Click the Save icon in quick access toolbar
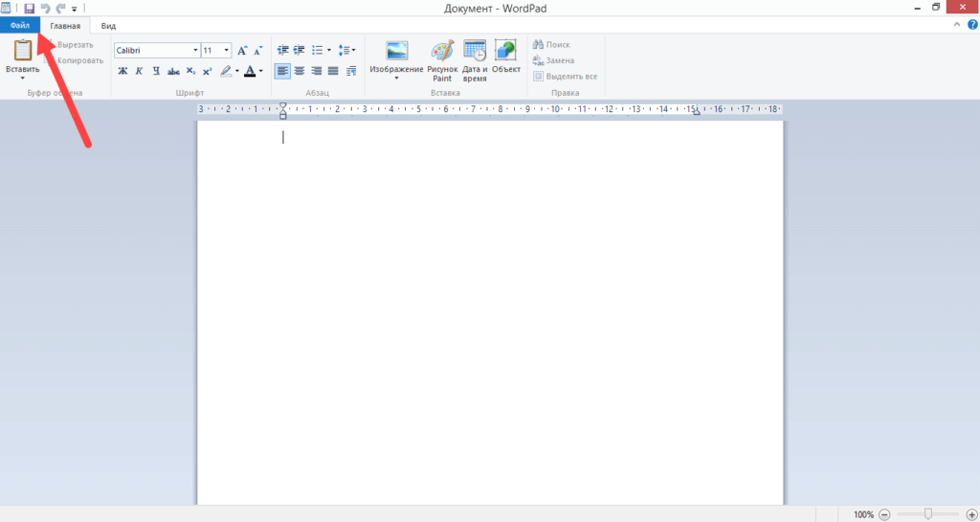The width and height of the screenshot is (980, 522). tap(29, 8)
